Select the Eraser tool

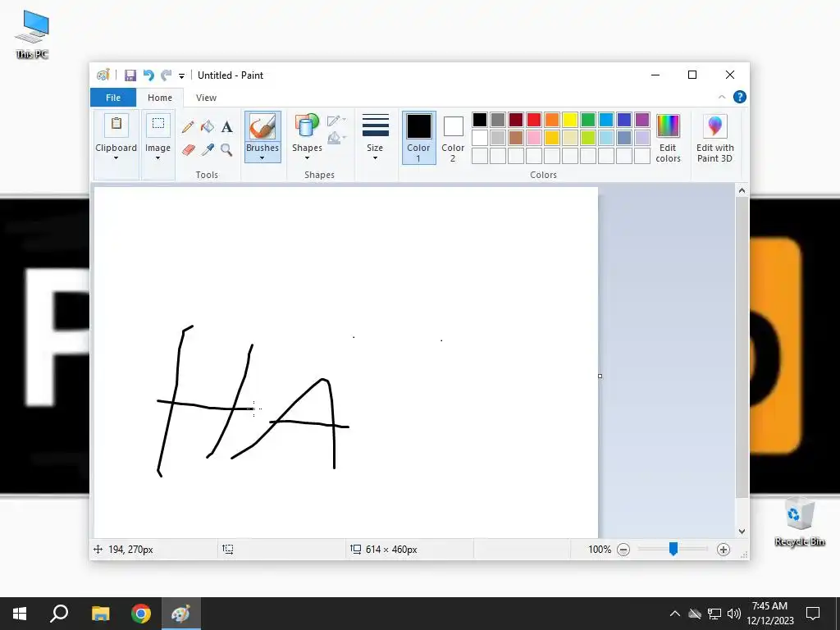tap(188, 150)
